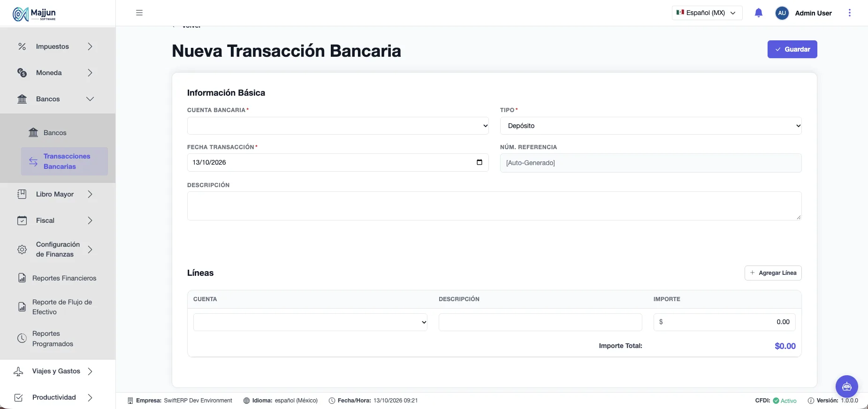Click the Versión info icon
The height and width of the screenshot is (409, 868).
pyautogui.click(x=811, y=401)
